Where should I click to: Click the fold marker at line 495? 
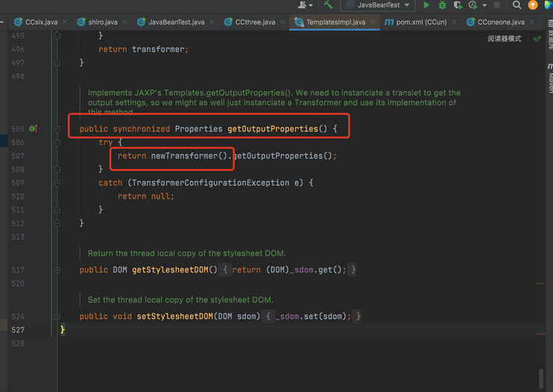click(57, 36)
